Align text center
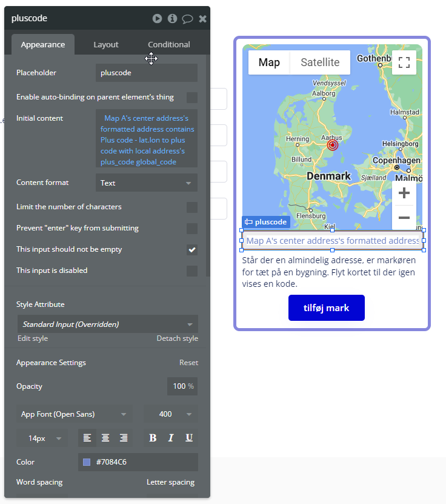Viewport: 446px width, 504px height. (x=105, y=438)
